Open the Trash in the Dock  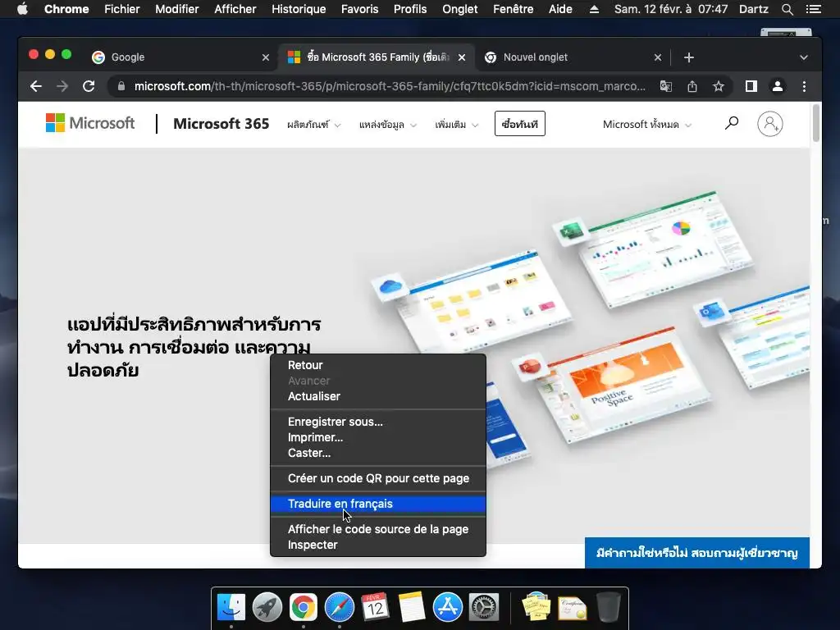click(609, 607)
